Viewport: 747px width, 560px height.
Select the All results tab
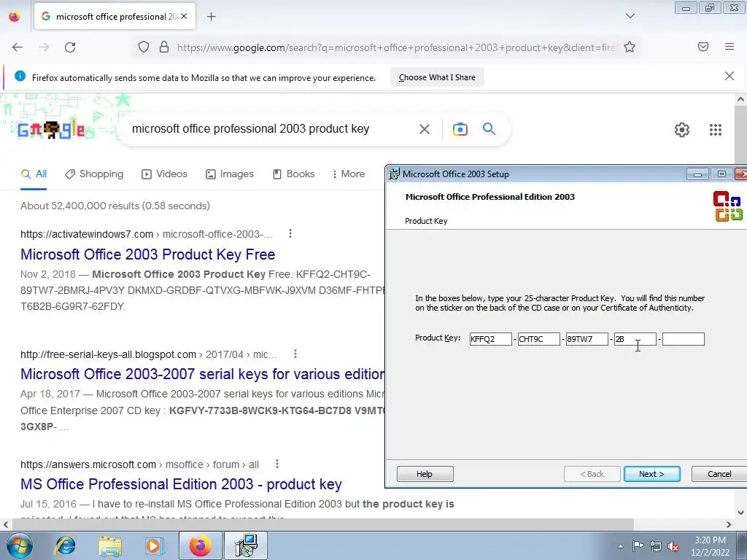click(x=34, y=174)
